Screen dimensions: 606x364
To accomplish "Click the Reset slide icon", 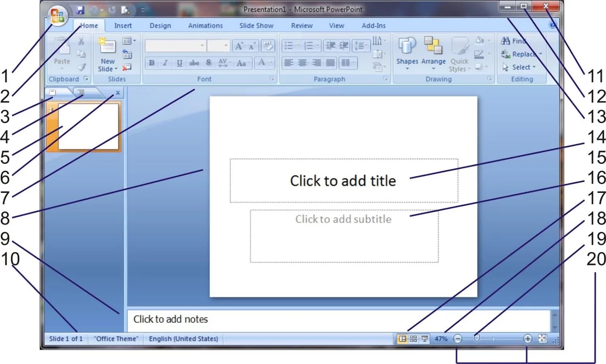I will point(127,54).
